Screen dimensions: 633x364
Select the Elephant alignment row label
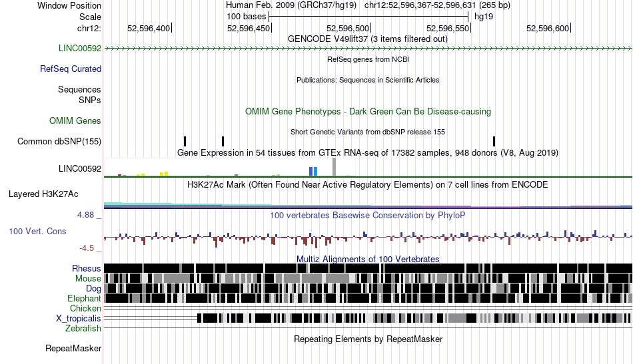(84, 299)
